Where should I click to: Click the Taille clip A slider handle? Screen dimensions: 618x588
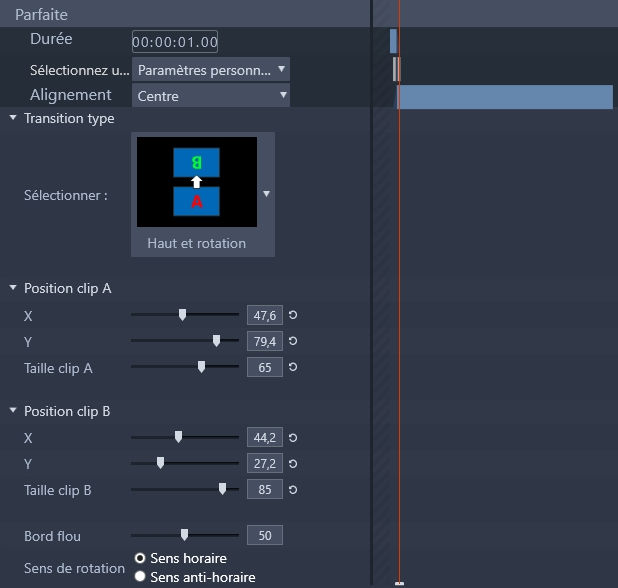click(x=201, y=367)
